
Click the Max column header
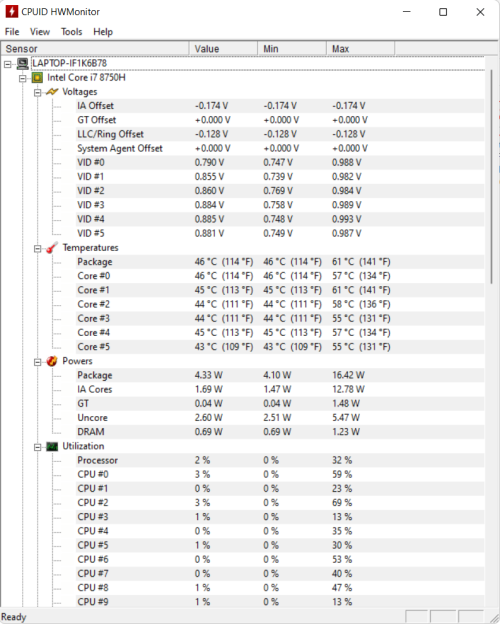[360, 49]
